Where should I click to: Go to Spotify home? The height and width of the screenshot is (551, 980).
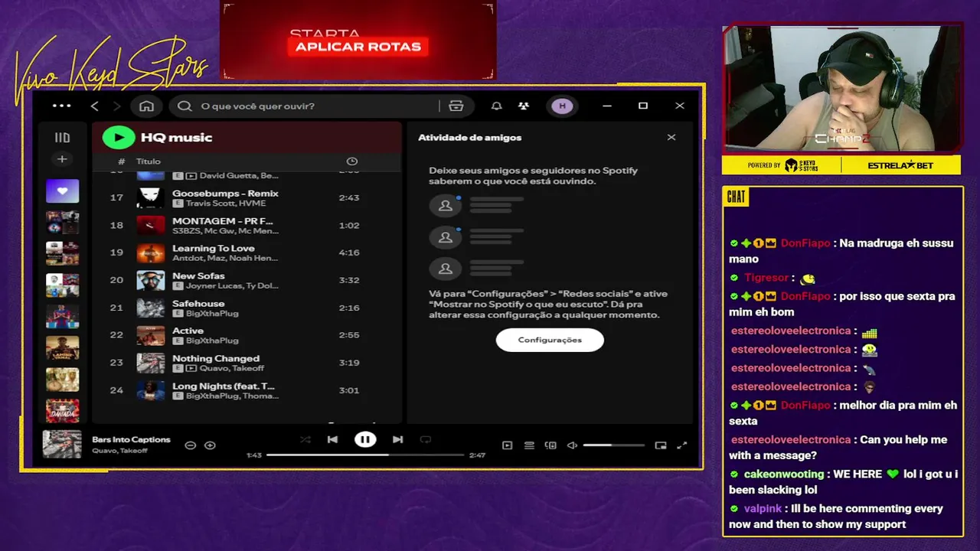[147, 106]
